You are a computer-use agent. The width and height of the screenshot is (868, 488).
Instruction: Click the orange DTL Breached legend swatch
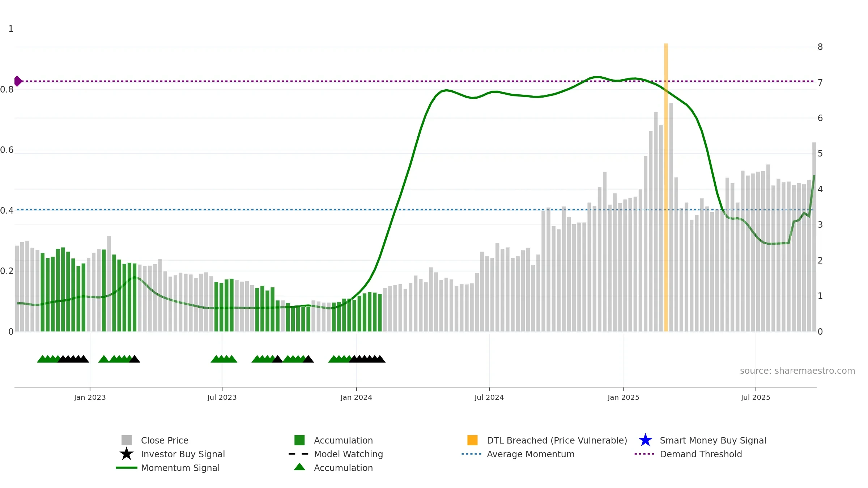[x=472, y=440]
